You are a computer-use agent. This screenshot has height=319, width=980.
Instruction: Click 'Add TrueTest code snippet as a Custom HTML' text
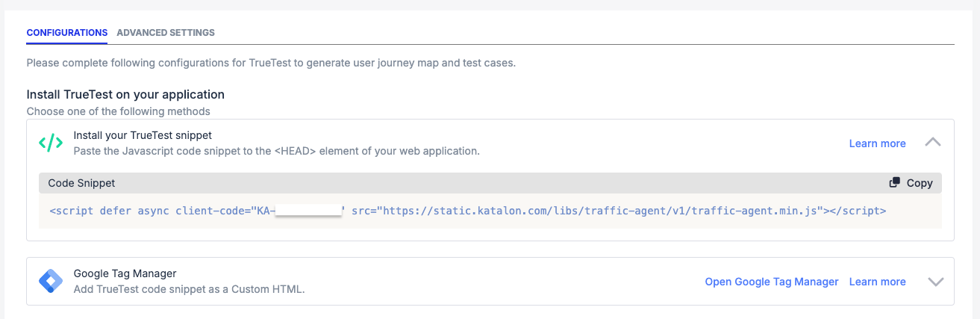pos(190,289)
